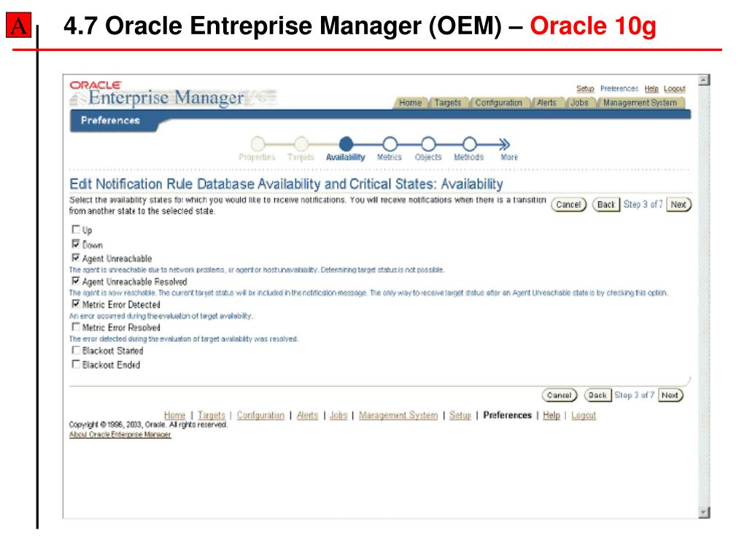747x560 pixels.
Task: Click the Objects step label
Action: pos(428,157)
